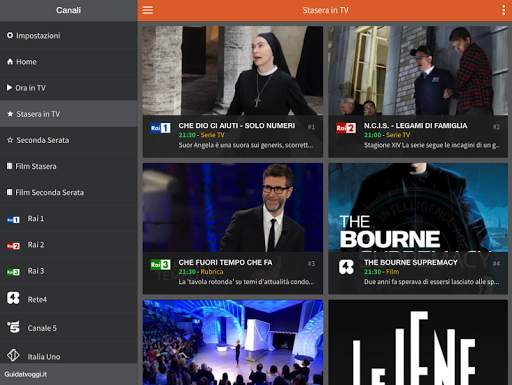512x385 pixels.
Task: Select Rai 2 channel label
Action: (x=36, y=245)
